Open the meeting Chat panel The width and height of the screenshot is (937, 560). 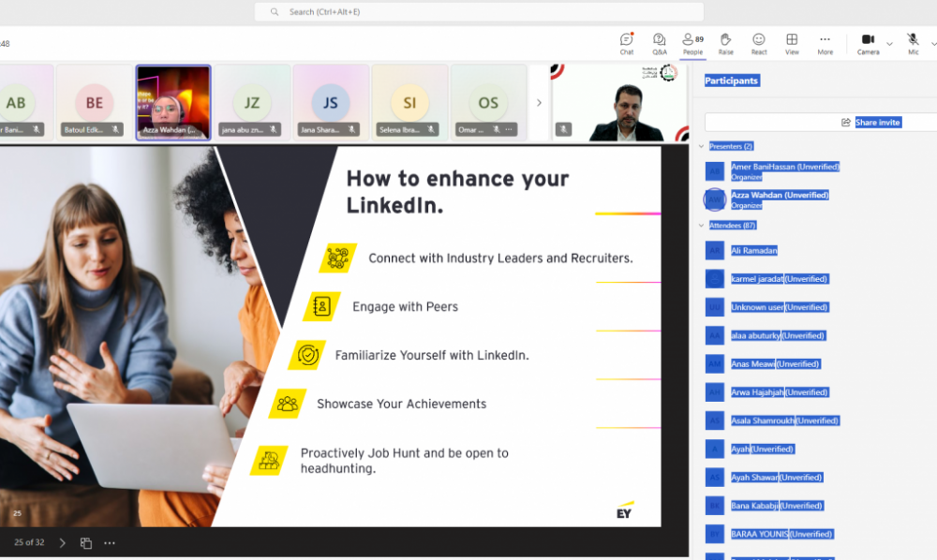[627, 43]
